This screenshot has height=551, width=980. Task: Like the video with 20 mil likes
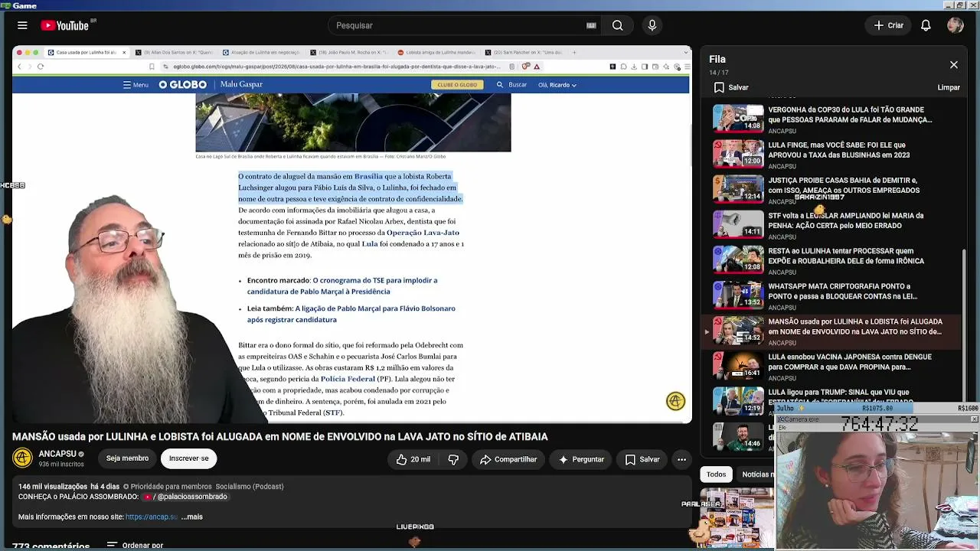pos(413,459)
